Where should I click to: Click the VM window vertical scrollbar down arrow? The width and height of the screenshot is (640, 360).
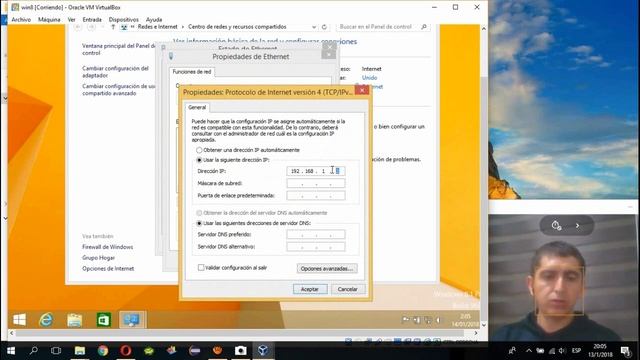[x=484, y=325]
